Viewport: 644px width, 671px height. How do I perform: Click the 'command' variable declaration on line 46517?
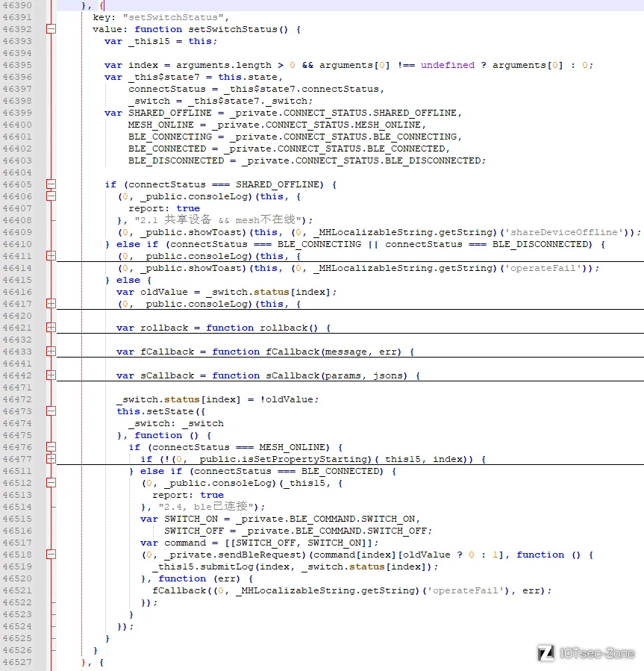[x=185, y=543]
